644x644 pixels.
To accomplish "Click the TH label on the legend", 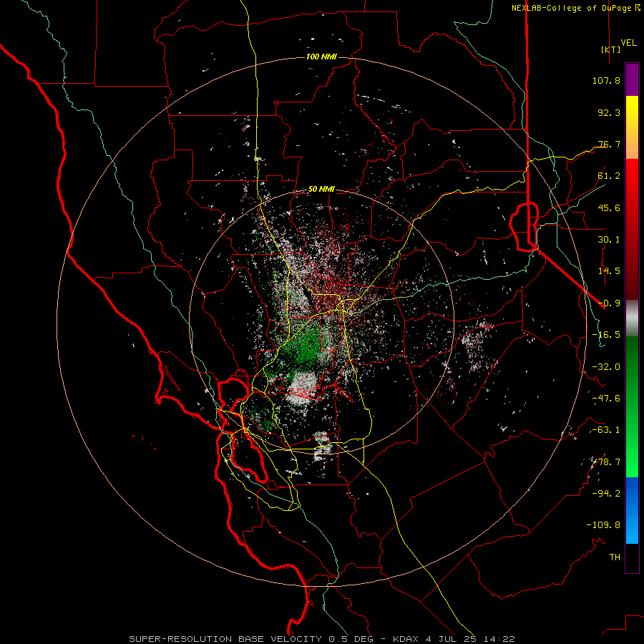I will click(x=615, y=557).
